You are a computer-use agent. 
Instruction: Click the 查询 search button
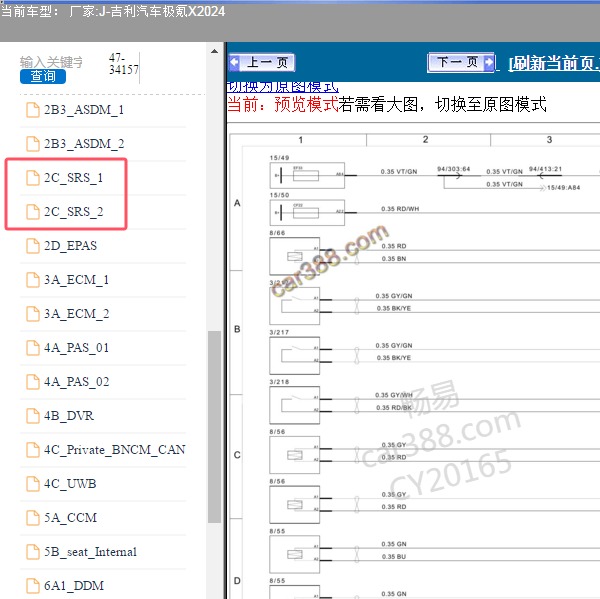pyautogui.click(x=43, y=76)
